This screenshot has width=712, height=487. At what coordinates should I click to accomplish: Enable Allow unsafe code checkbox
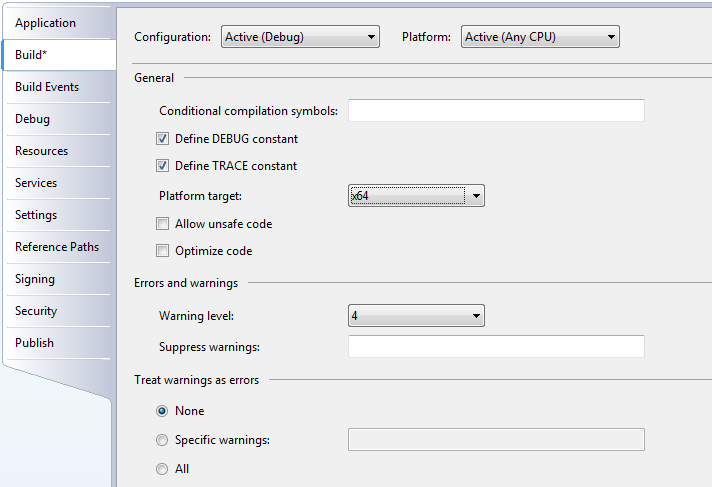click(163, 224)
